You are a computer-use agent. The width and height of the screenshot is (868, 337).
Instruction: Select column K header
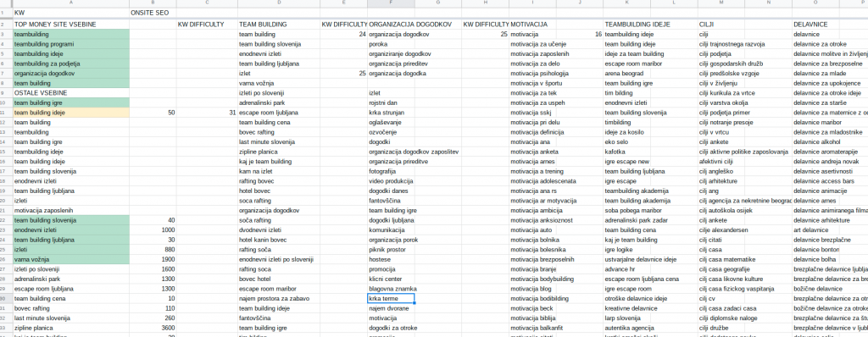click(x=626, y=3)
